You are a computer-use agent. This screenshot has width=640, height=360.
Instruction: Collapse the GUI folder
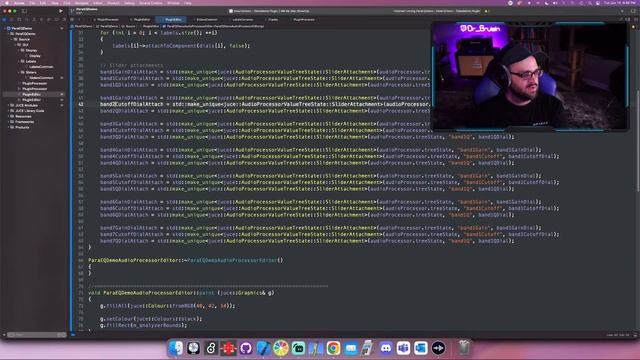pos(16,45)
